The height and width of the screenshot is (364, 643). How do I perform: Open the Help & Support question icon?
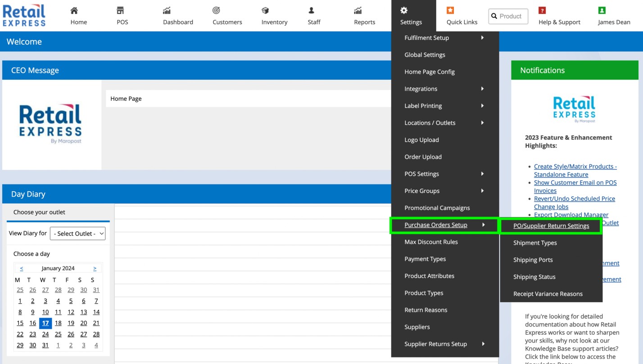click(542, 10)
